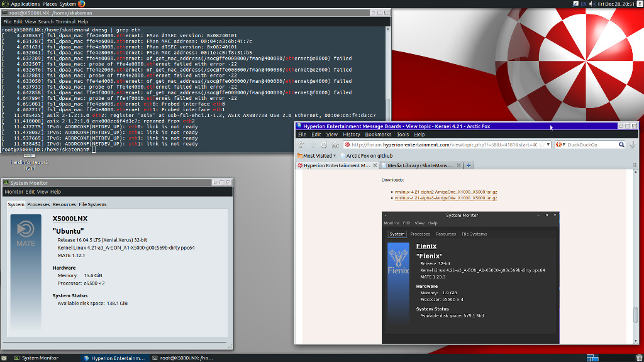Viewport: 644px width, 362px height.
Task: Open the browser History menu
Action: click(351, 134)
